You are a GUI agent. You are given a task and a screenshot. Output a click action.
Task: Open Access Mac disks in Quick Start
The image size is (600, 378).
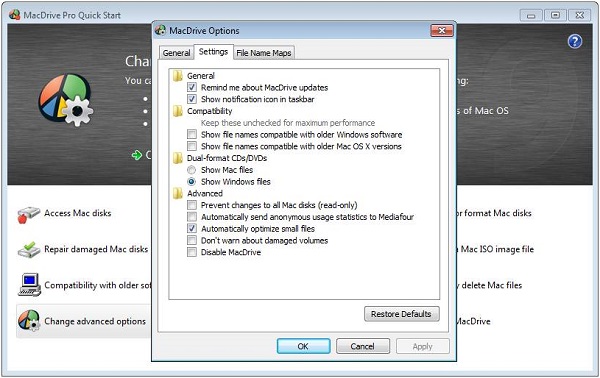(x=78, y=213)
